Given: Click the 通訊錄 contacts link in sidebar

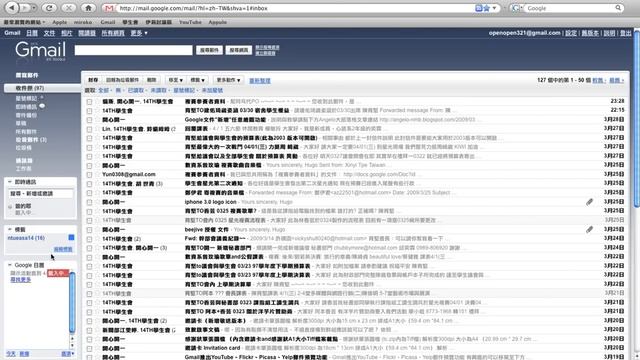Looking at the screenshot, I should point(24,160).
